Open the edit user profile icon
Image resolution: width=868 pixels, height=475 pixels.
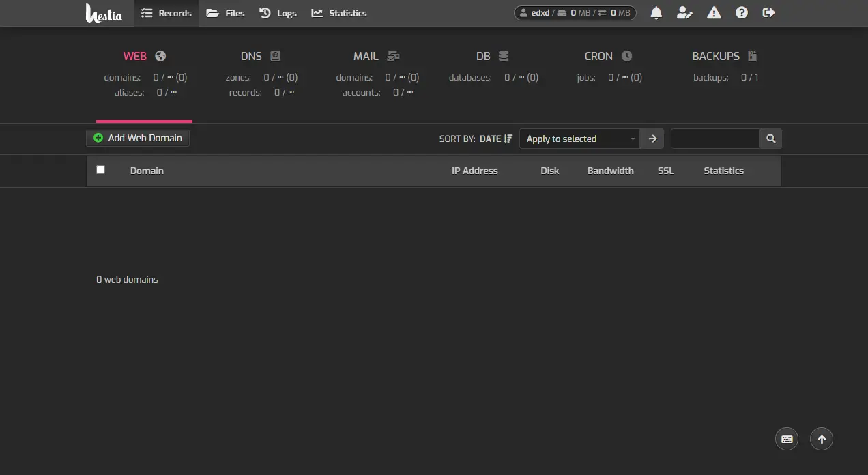[684, 13]
